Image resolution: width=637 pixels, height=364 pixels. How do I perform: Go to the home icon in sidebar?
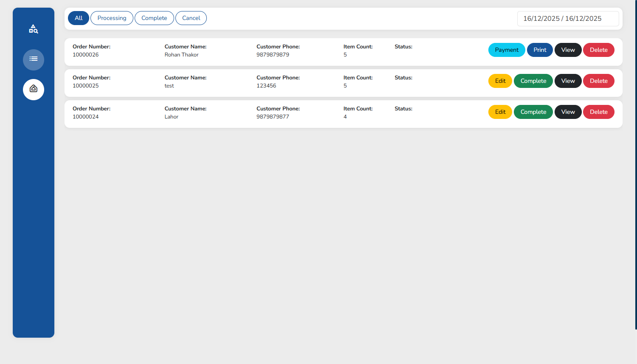point(34,89)
